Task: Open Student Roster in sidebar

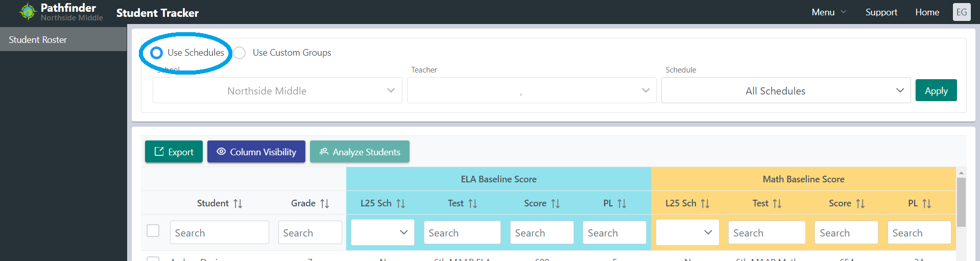Action: pos(63,39)
